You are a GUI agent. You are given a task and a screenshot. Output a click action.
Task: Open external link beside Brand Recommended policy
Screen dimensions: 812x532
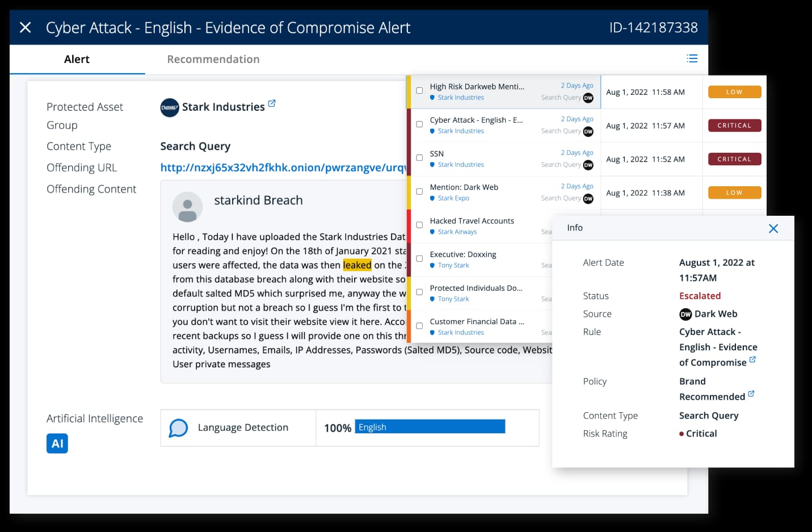pyautogui.click(x=751, y=393)
